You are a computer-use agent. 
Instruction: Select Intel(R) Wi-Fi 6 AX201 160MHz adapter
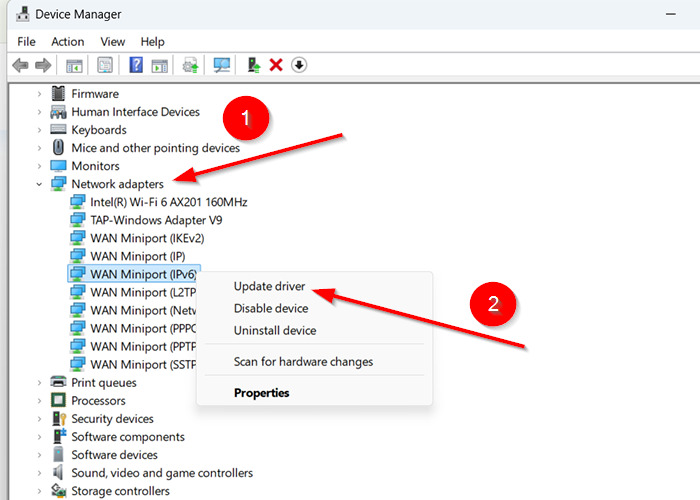click(x=168, y=202)
